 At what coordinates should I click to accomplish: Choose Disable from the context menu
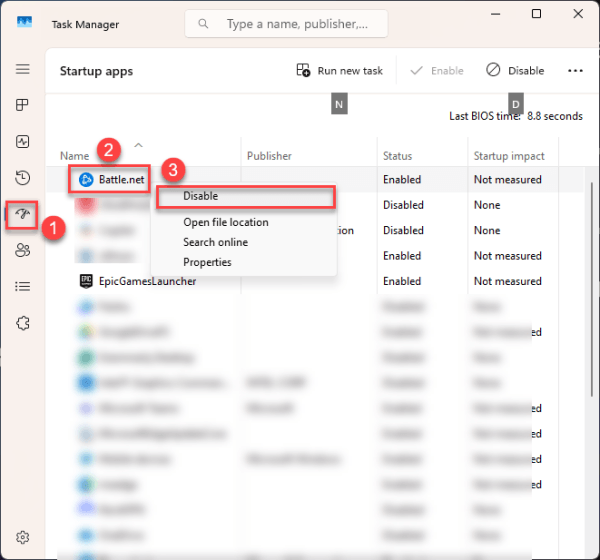pos(201,196)
